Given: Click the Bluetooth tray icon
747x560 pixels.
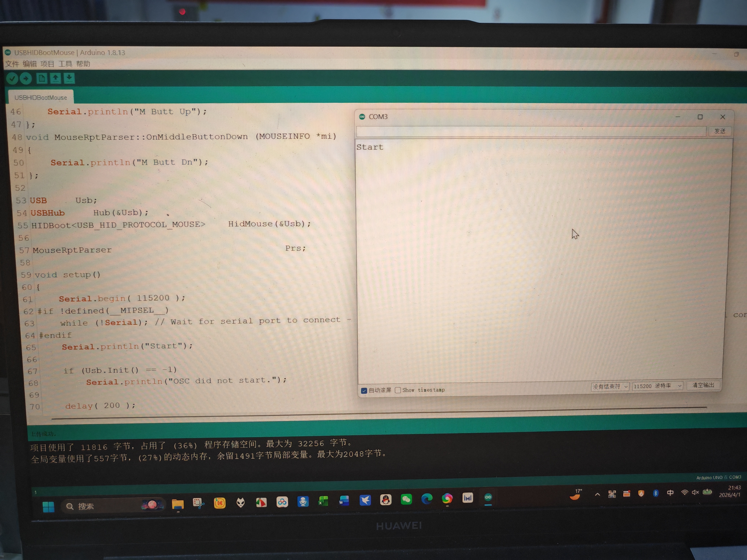Looking at the screenshot, I should (656, 493).
